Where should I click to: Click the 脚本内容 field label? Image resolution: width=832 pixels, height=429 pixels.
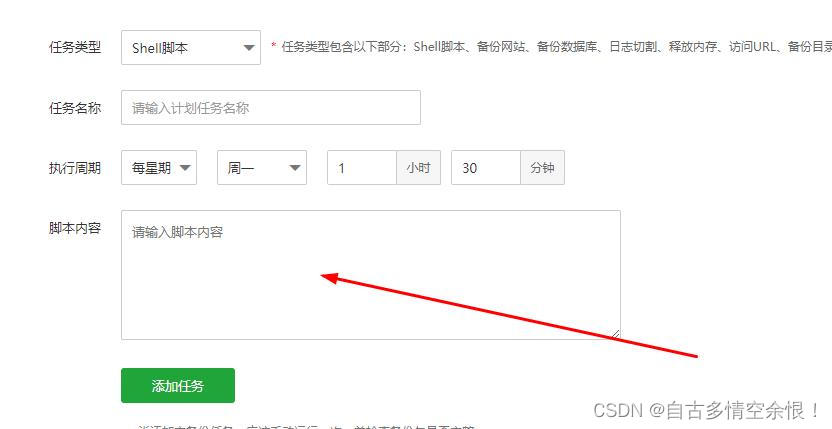(x=75, y=228)
